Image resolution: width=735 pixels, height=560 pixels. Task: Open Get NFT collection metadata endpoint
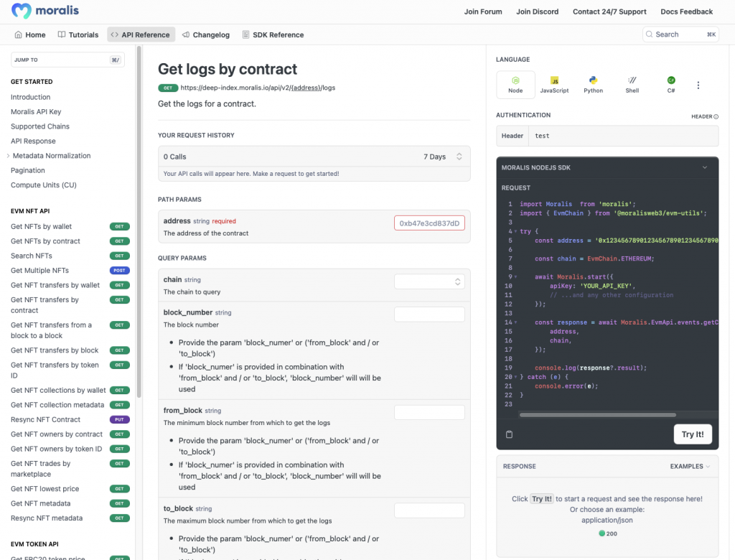tap(57, 405)
